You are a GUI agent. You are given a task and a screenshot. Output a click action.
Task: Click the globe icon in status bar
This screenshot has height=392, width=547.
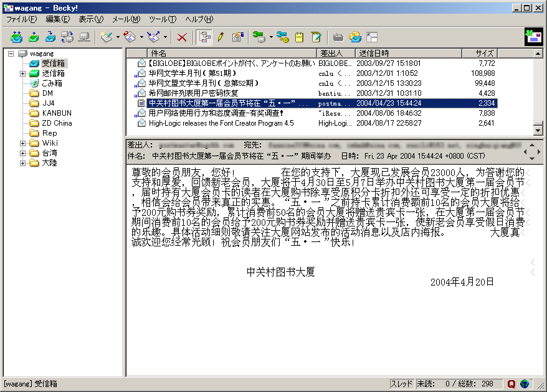coord(525,384)
